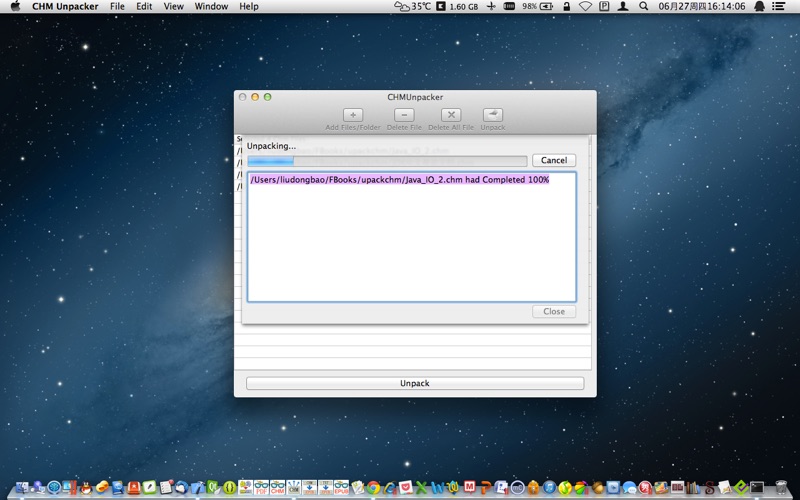
Task: Open the Notification Center list icon
Action: point(779,6)
